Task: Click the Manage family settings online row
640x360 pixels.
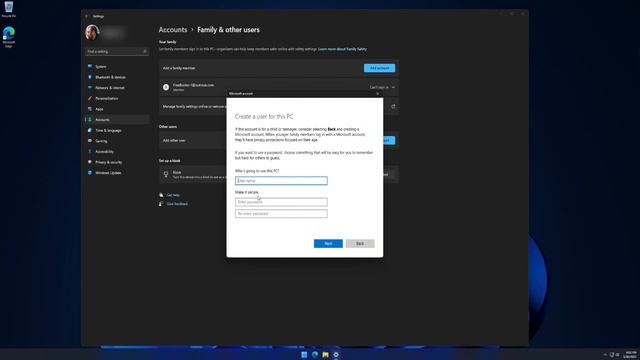Action: [279, 106]
